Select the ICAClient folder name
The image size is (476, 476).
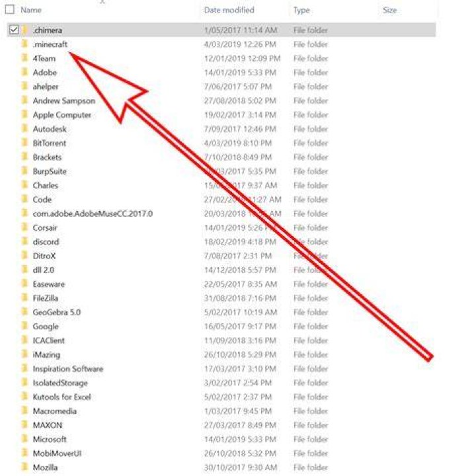pyautogui.click(x=48, y=340)
